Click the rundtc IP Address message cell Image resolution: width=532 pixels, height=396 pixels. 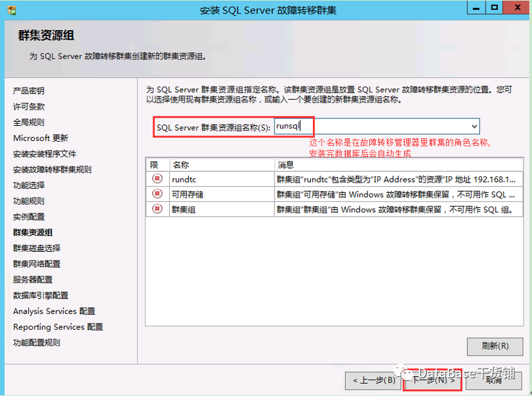(x=398, y=179)
